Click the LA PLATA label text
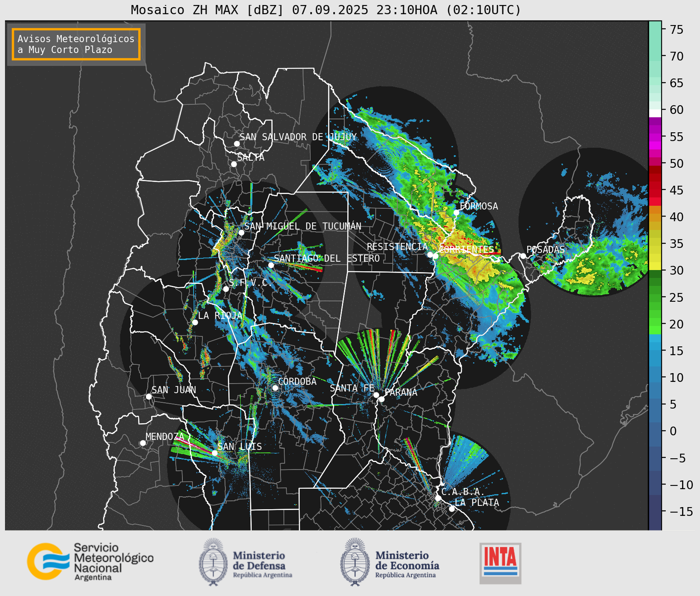Image resolution: width=700 pixels, height=596 pixels. click(477, 503)
